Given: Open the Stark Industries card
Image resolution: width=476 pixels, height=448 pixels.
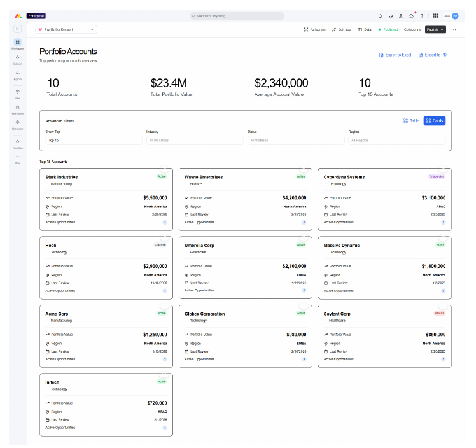Looking at the screenshot, I should 106,199.
